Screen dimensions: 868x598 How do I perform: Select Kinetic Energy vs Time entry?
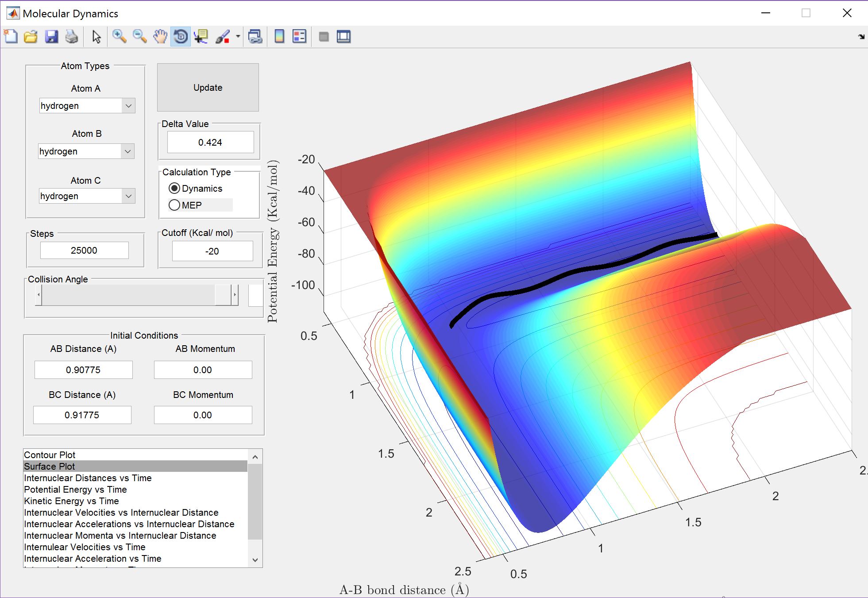point(71,501)
